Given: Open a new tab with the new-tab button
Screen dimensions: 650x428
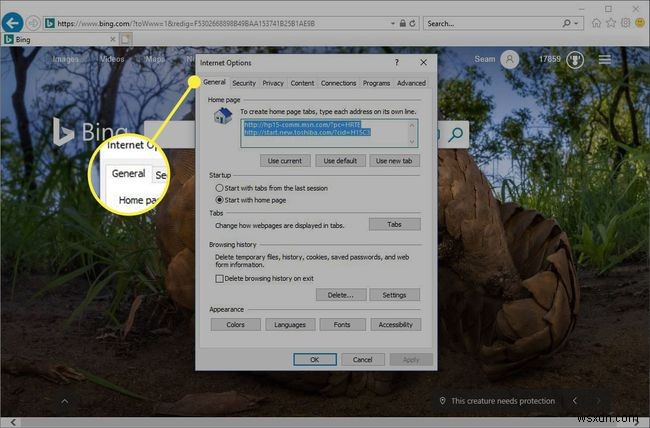Looking at the screenshot, I should [126, 39].
